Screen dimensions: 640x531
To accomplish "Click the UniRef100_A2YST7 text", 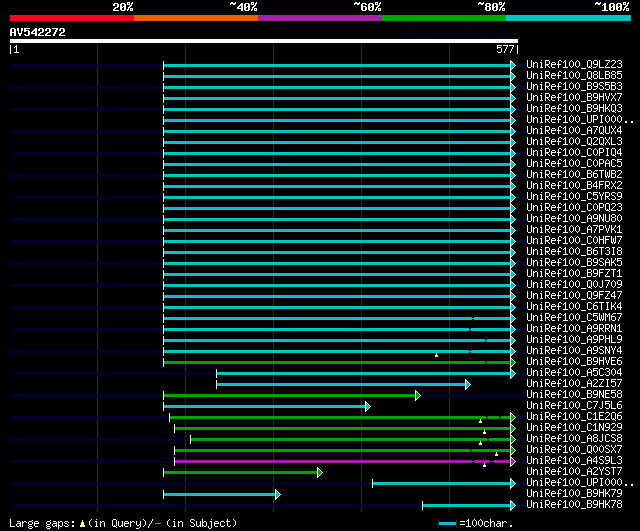I will pos(574,472).
